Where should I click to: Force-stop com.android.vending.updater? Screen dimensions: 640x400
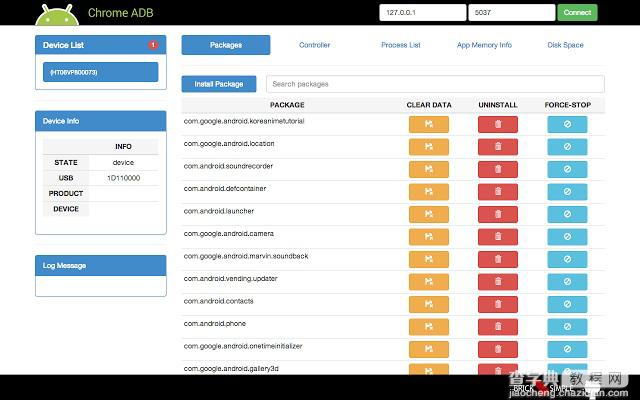tap(567, 282)
